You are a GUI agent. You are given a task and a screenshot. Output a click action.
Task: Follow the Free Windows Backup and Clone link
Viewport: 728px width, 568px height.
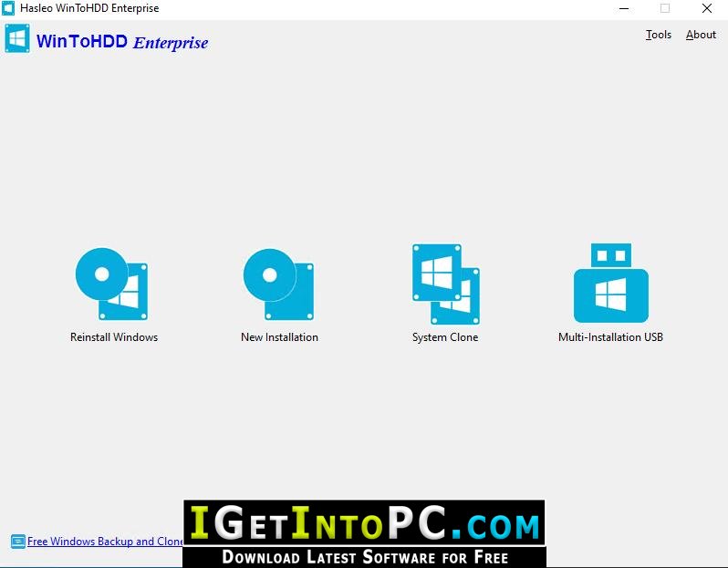pyautogui.click(x=106, y=541)
